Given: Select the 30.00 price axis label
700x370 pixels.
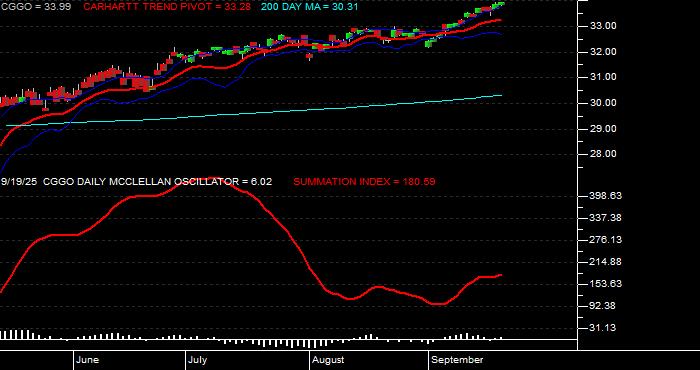Looking at the screenshot, I should click(603, 103).
